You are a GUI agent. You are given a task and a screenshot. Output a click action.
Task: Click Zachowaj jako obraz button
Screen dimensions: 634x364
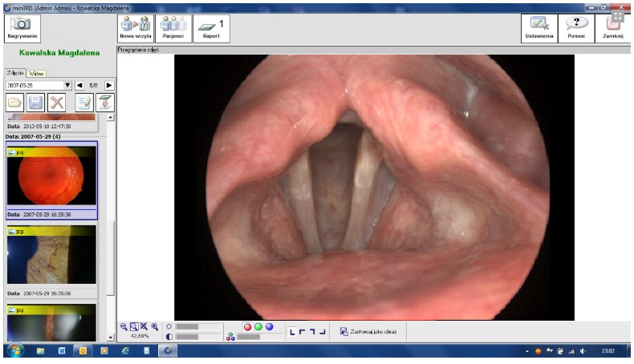(368, 330)
